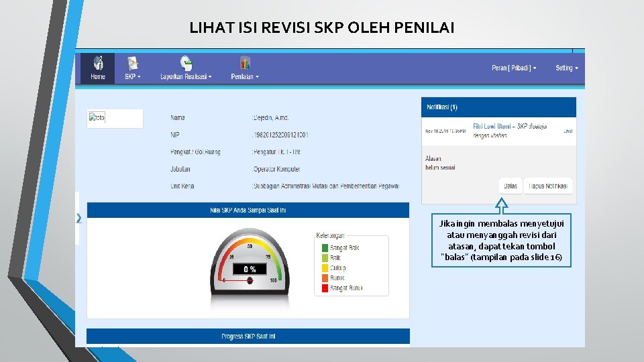Open the Setting dropdown
644x362 pixels.
coord(567,68)
